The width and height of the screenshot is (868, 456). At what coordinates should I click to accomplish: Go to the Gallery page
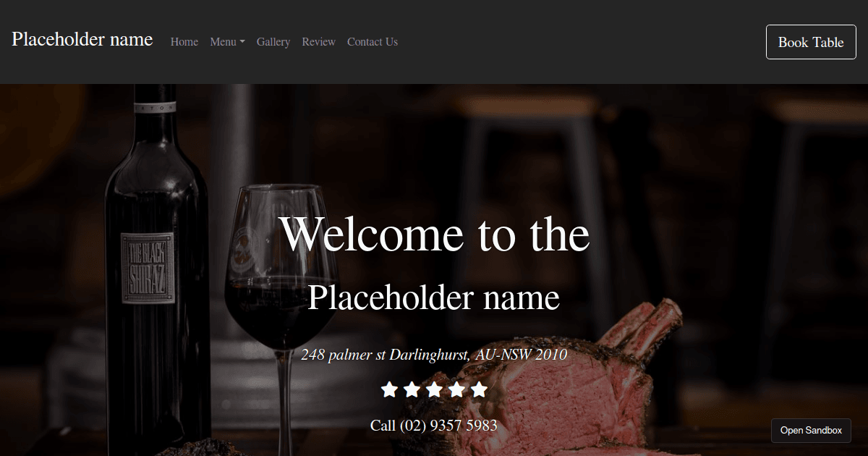click(273, 42)
